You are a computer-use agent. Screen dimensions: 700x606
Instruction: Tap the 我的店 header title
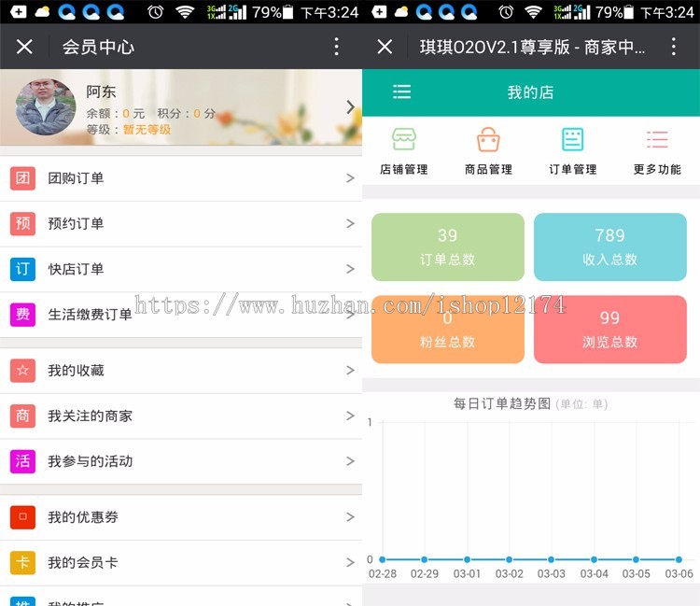[x=530, y=92]
